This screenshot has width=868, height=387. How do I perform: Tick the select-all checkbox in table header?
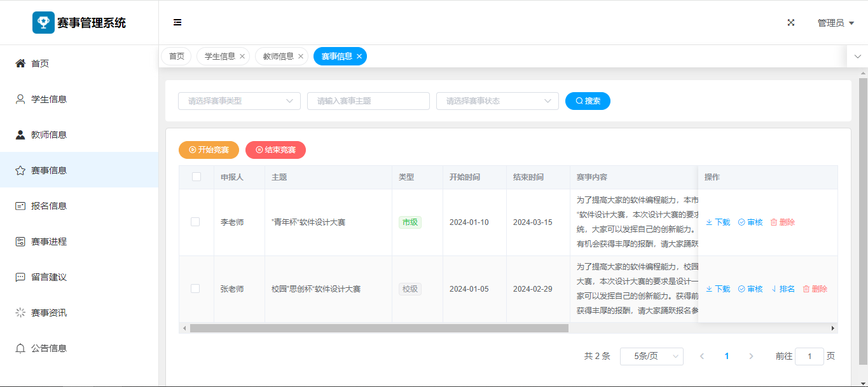tap(196, 177)
